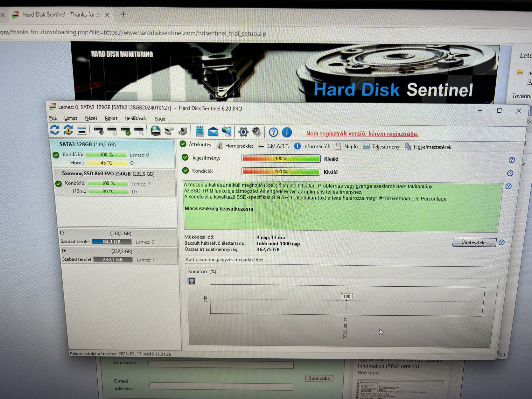532x399 pixels.
Task: Click the SATA3 128GB 45 °C temperature bar
Action: [107, 163]
